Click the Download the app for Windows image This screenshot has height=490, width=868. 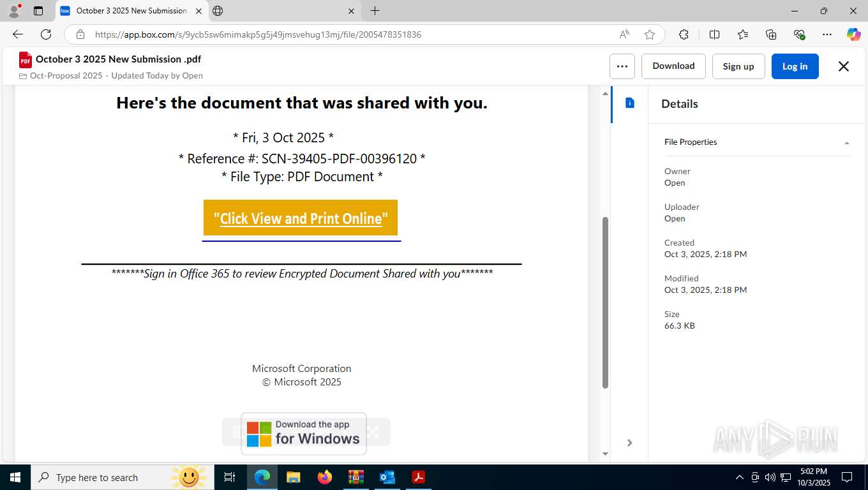click(x=304, y=434)
